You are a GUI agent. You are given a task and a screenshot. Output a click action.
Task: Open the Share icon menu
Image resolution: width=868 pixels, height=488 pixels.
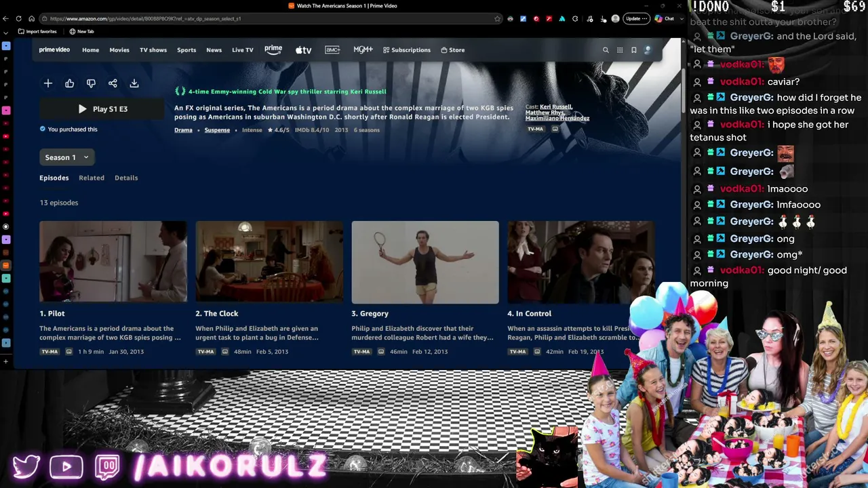click(113, 83)
